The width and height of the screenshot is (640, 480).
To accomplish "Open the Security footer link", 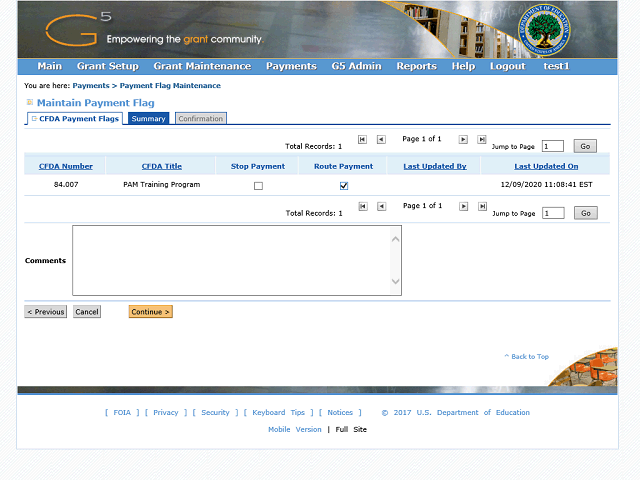I will click(x=216, y=413).
